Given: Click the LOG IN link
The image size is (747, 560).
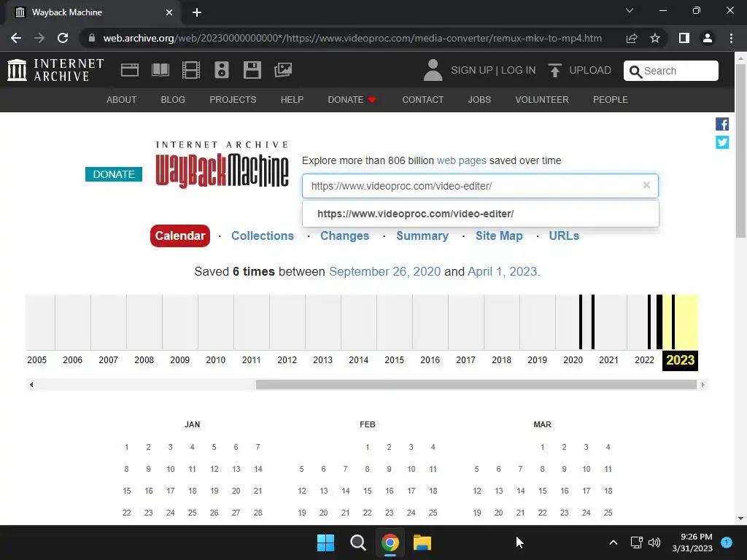Looking at the screenshot, I should click(x=519, y=70).
